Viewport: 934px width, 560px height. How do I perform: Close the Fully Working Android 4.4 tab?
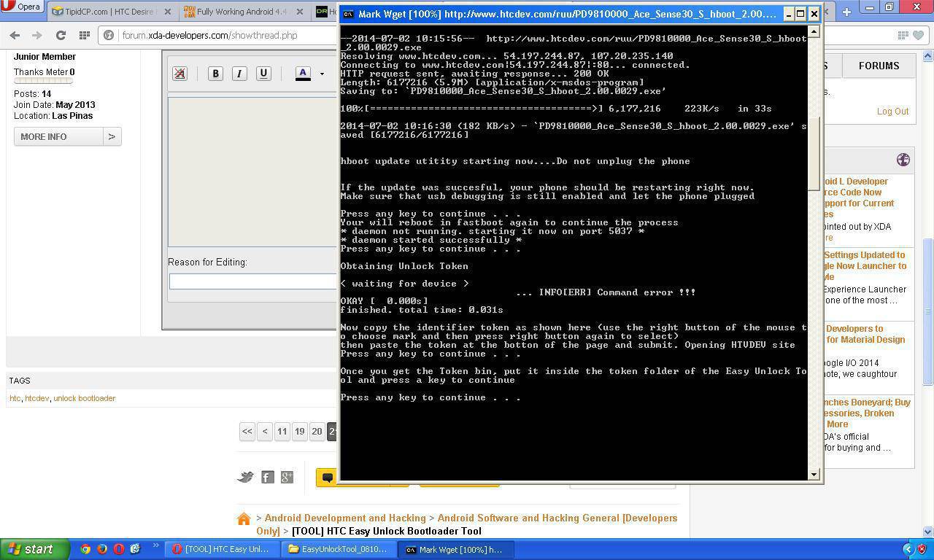click(300, 12)
